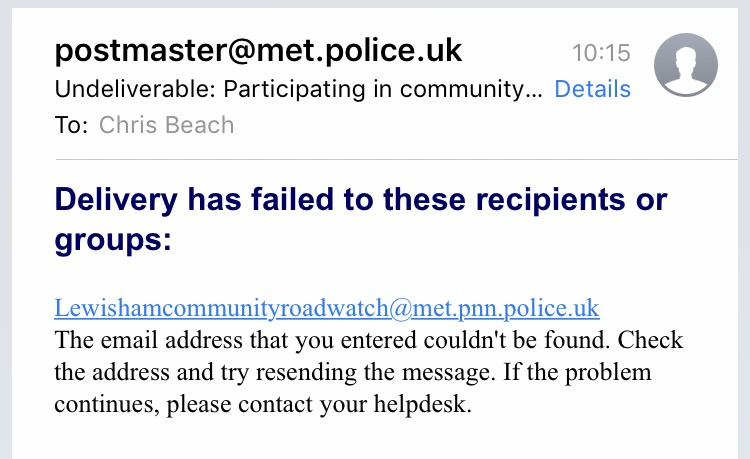Open the Lewishamcommunityroadwatch email address link
The image size is (750, 459).
[327, 307]
